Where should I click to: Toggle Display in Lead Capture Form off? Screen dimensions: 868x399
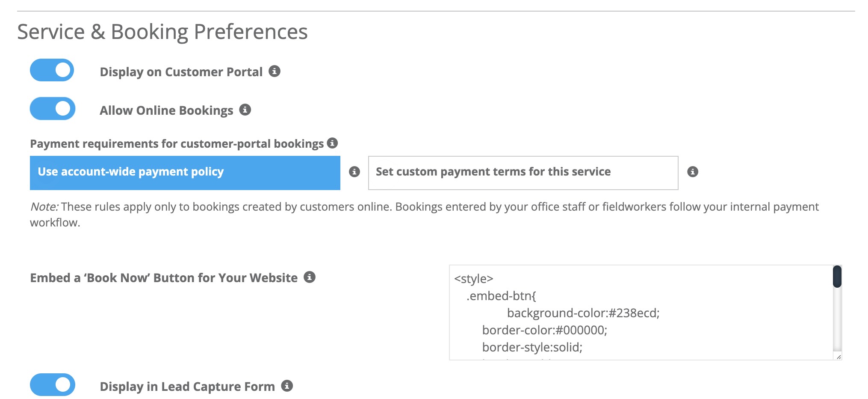52,385
